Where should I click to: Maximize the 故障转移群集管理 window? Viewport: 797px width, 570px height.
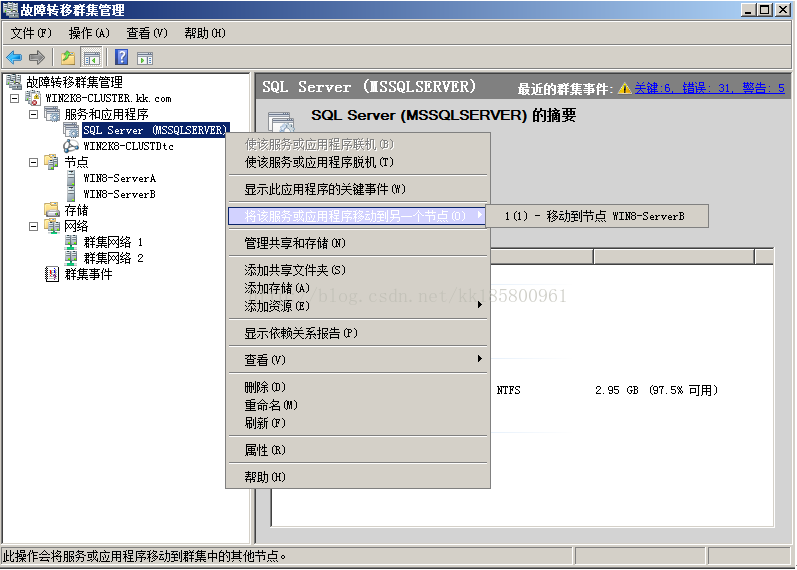[765, 10]
